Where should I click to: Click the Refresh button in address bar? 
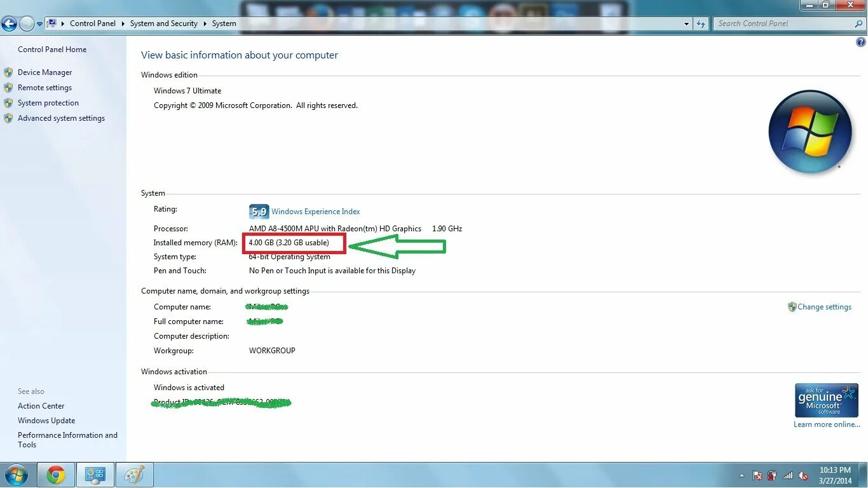pos(701,24)
